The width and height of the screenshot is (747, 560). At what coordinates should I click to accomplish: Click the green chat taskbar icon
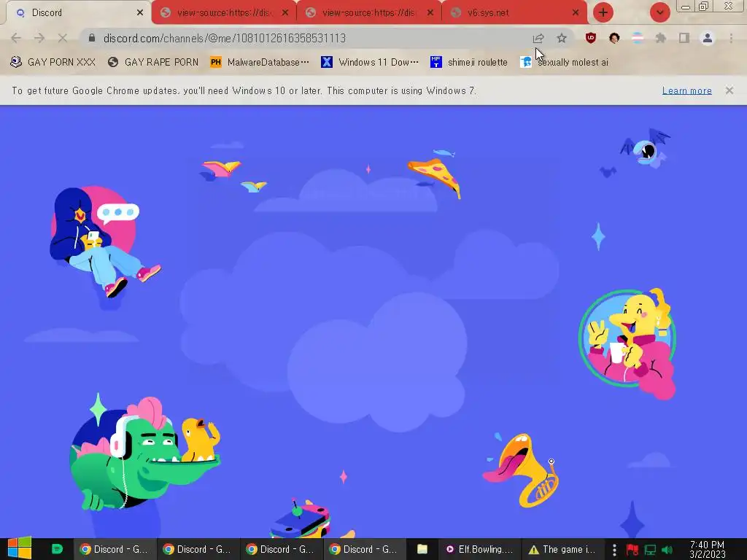click(x=57, y=549)
